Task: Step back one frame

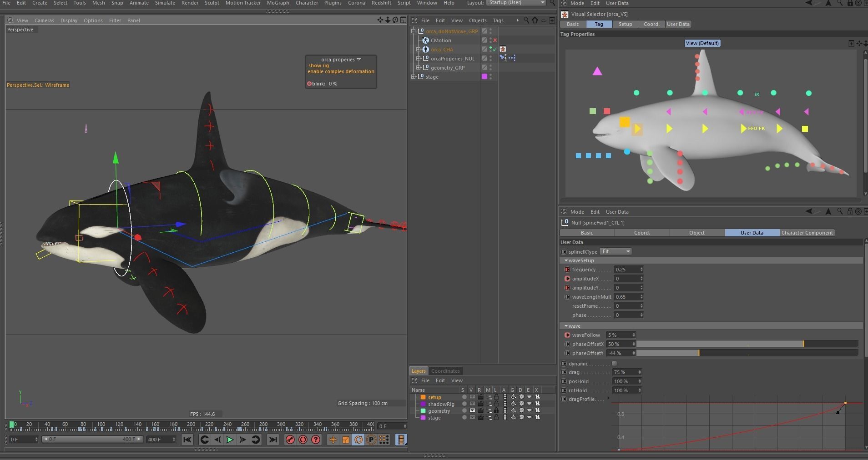Action: pyautogui.click(x=217, y=440)
